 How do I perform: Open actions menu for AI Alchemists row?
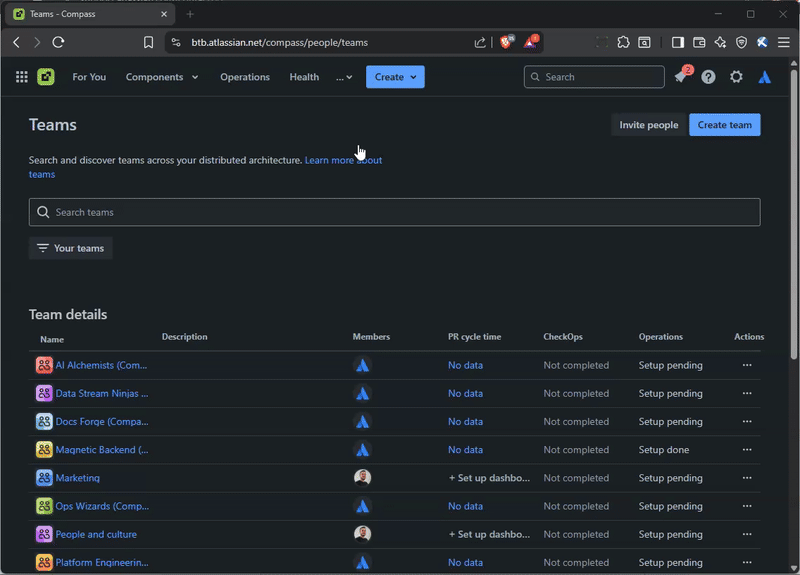[x=747, y=365]
